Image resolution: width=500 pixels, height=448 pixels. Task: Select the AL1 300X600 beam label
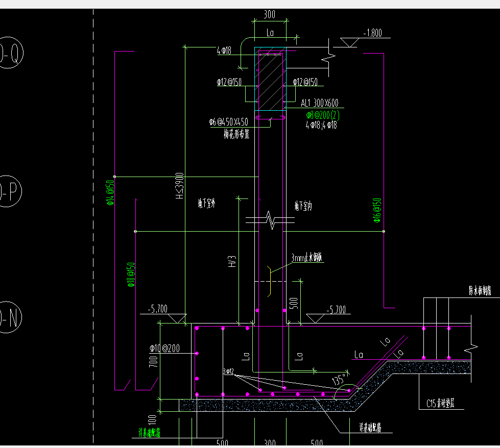[320, 103]
